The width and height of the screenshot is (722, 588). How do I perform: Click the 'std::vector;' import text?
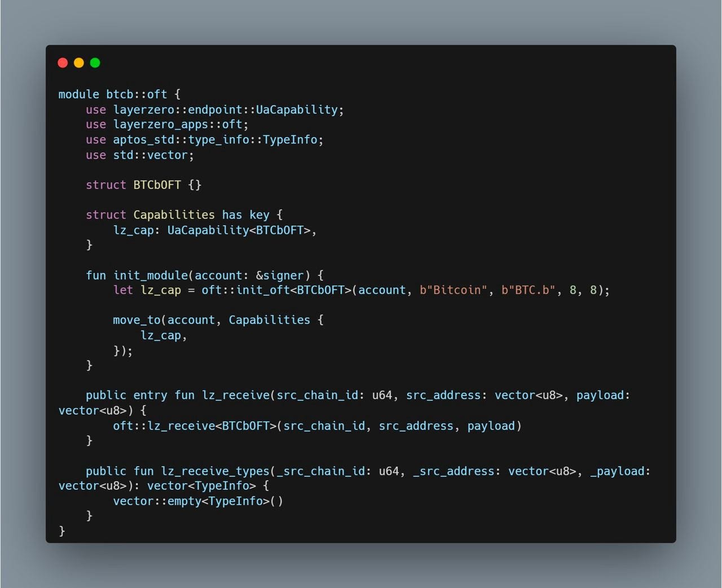(x=153, y=155)
